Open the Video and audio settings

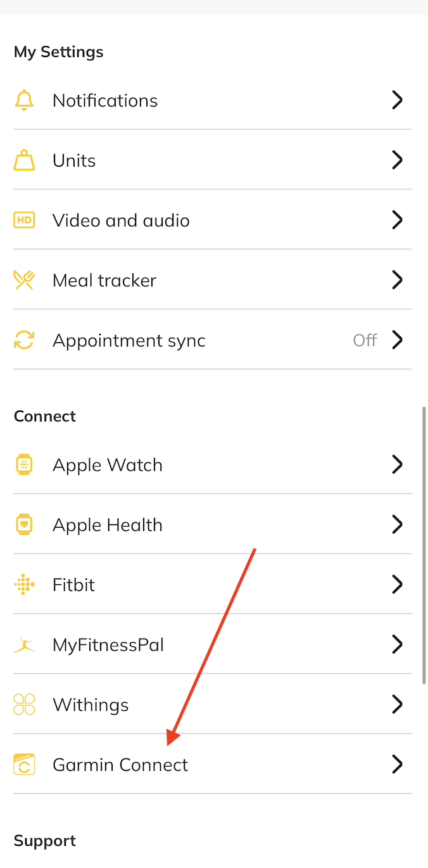point(121,220)
